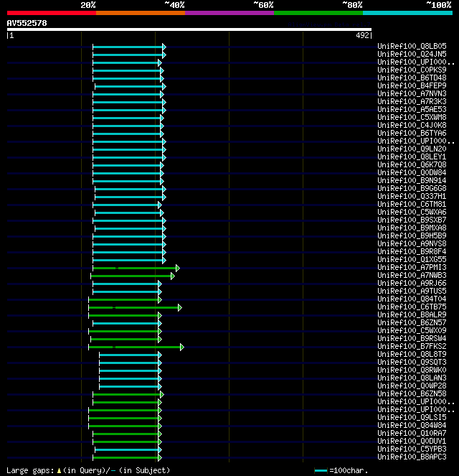Viewport: 459px width, 476px height.
Task: Select the UniRef100_B8APC3 label
Action: click(x=412, y=457)
